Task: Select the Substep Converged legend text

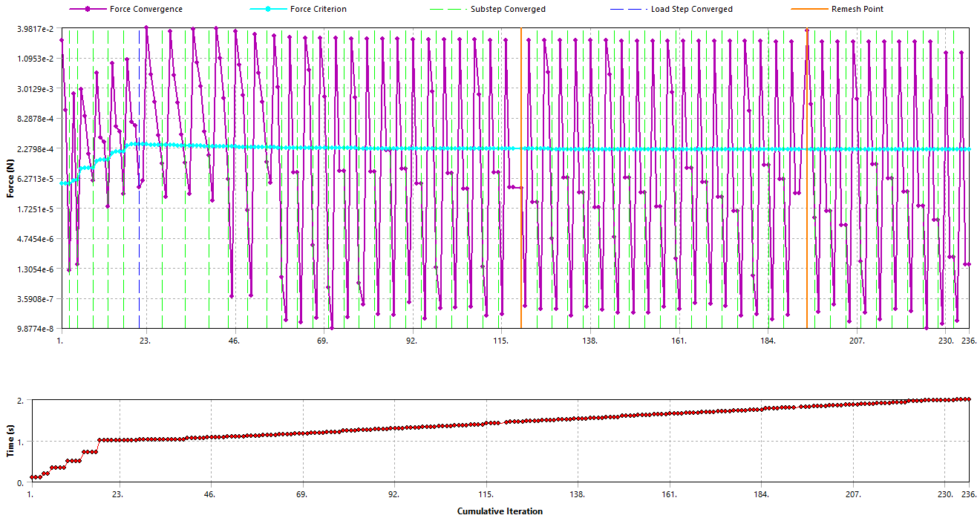Action: coord(508,10)
